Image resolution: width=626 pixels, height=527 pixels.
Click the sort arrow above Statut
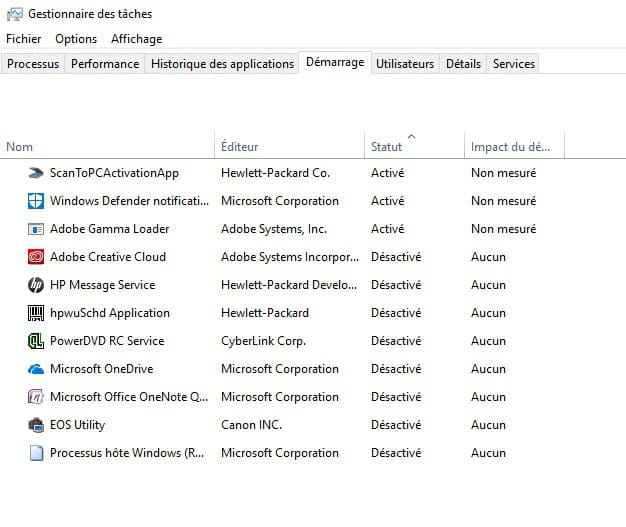coord(412,137)
